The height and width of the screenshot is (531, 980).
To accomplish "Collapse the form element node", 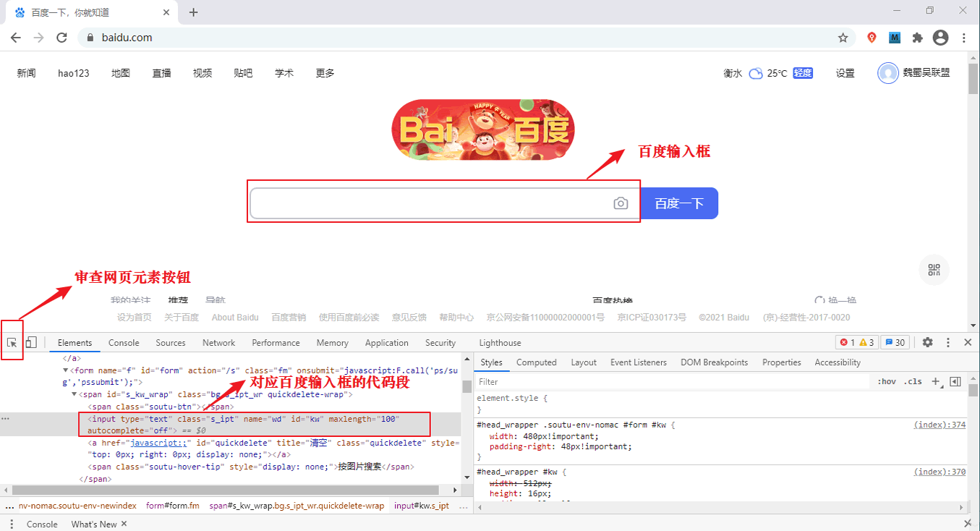I will point(66,370).
